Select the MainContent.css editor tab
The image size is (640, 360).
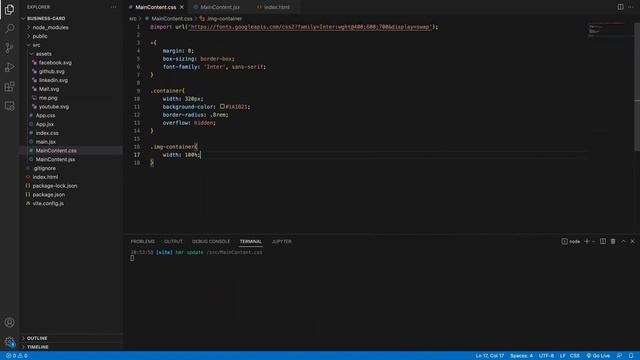pos(156,7)
